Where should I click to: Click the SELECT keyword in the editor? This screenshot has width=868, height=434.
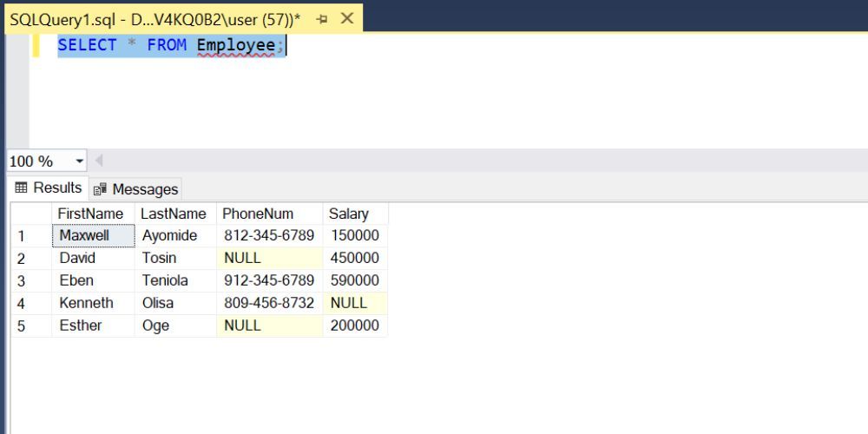tap(87, 45)
